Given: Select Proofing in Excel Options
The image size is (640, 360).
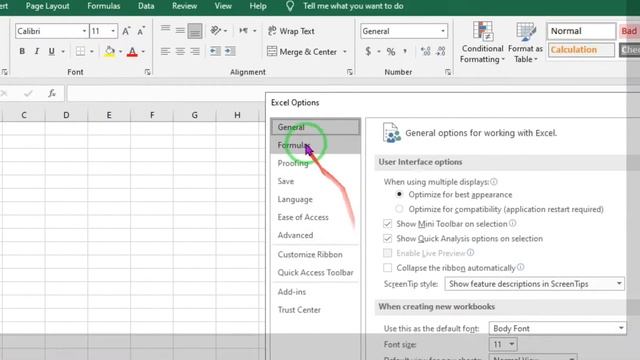Looking at the screenshot, I should [315, 163].
